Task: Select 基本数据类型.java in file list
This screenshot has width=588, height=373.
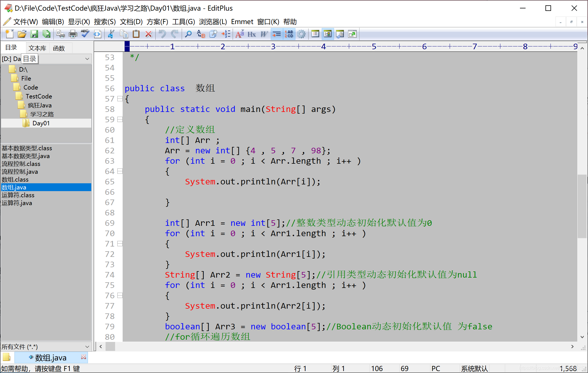Action: coord(26,156)
